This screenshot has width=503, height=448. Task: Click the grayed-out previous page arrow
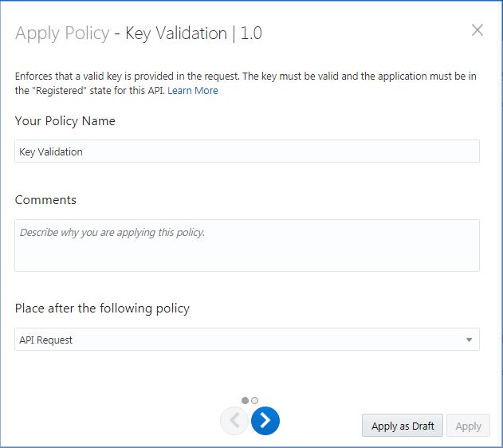[234, 421]
